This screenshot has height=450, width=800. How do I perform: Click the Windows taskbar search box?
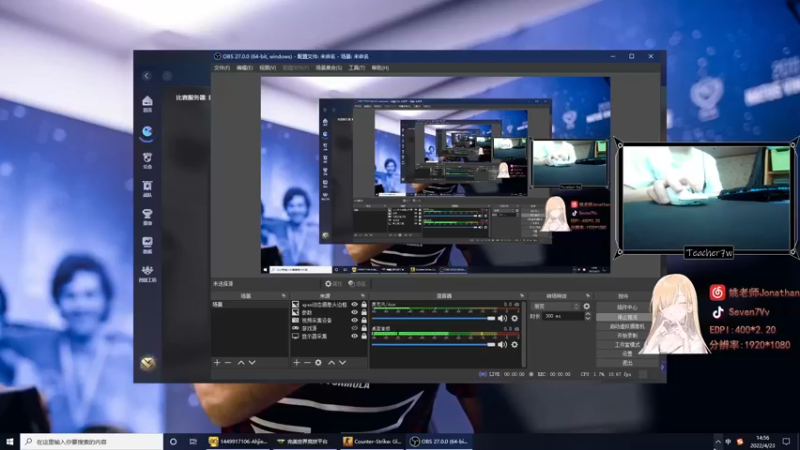[x=92, y=441]
